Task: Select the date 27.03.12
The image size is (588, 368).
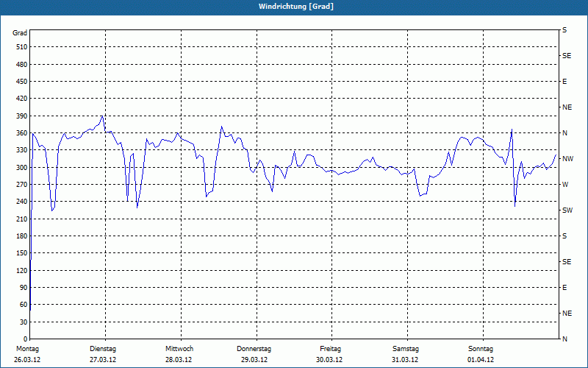Action: tap(103, 360)
